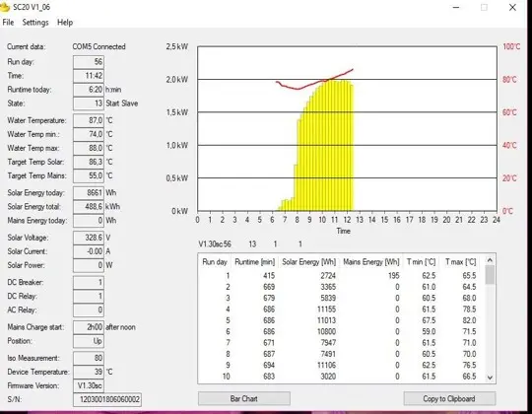This screenshot has width=532, height=414.
Task: Select the Runtime today field 6:20
Action: (89, 90)
